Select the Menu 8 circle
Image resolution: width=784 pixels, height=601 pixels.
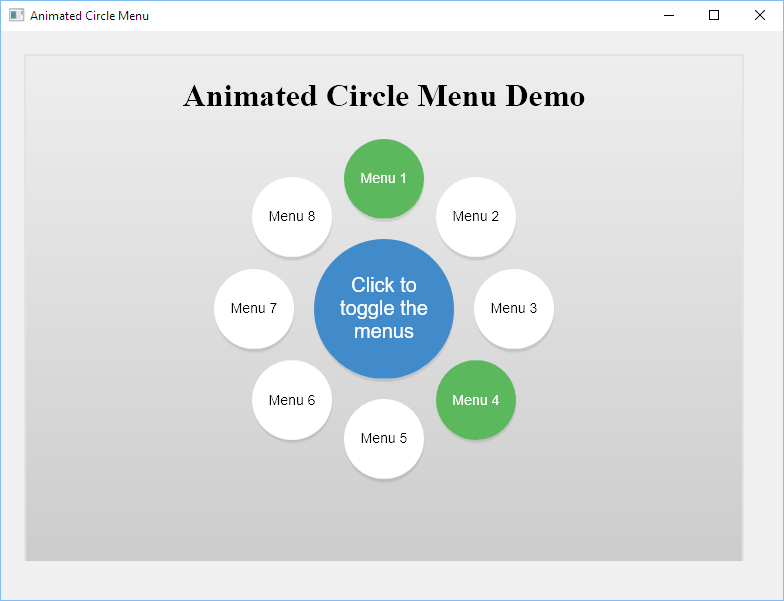[x=292, y=216]
